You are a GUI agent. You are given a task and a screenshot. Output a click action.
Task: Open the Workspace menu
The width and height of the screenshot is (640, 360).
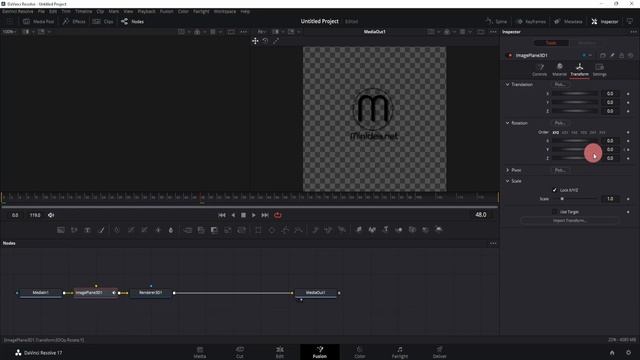(x=225, y=11)
